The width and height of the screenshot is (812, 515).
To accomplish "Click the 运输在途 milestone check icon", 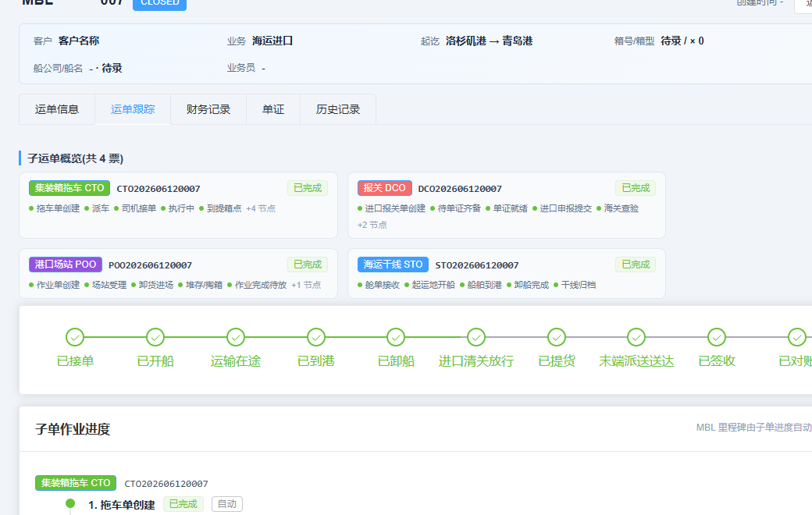I will [236, 337].
